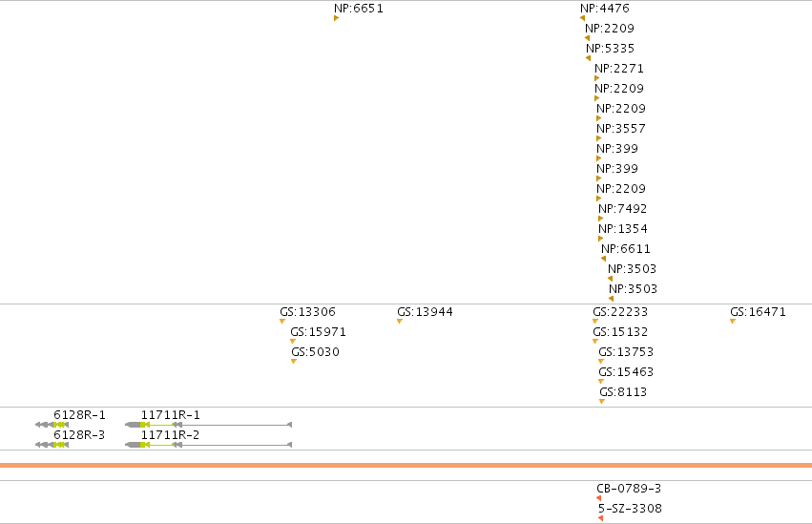Pick the marker beneath NP:7492
812x524 pixels.
click(x=601, y=219)
